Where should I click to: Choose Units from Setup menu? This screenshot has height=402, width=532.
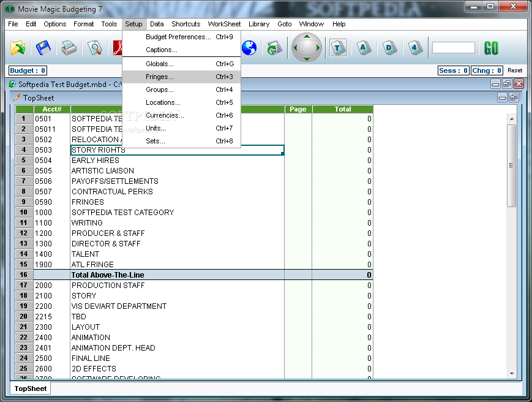coord(182,128)
